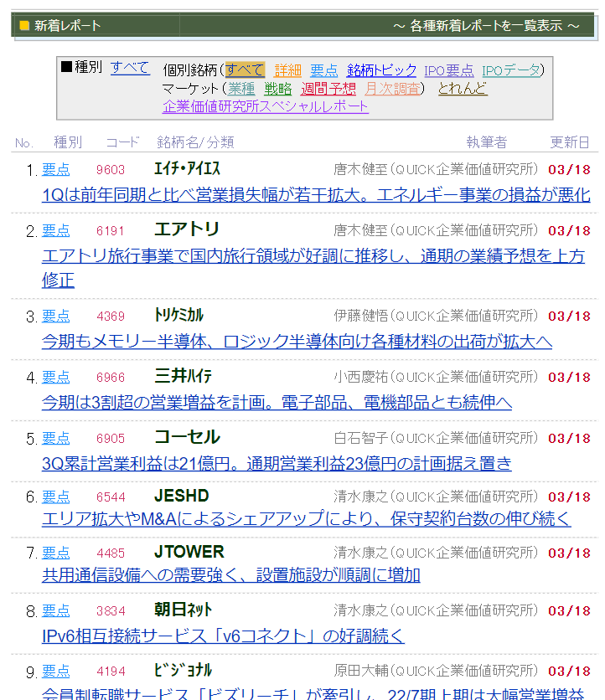The width and height of the screenshot is (605, 700).
Task: Open the ビジョナル 会員制転職サービス report headline
Action: point(313,693)
